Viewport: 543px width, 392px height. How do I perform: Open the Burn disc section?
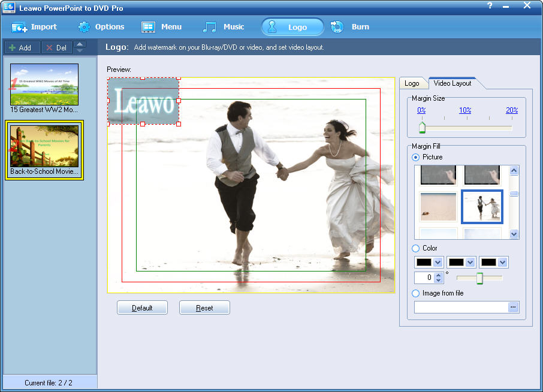[337, 27]
